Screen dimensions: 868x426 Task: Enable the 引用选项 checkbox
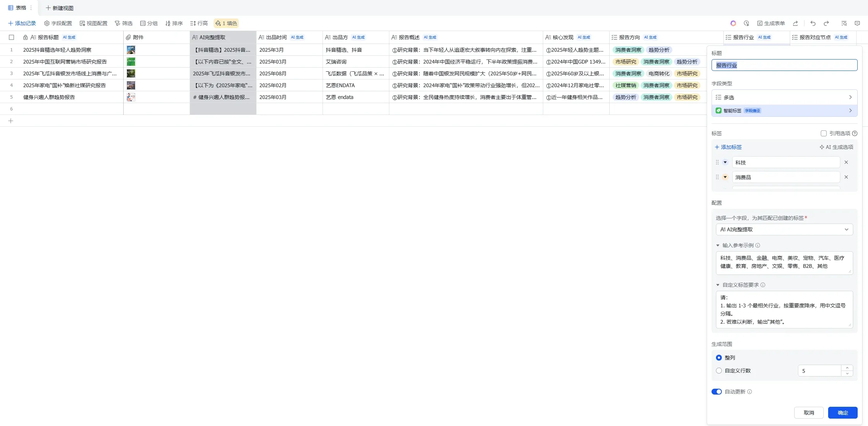click(x=824, y=133)
